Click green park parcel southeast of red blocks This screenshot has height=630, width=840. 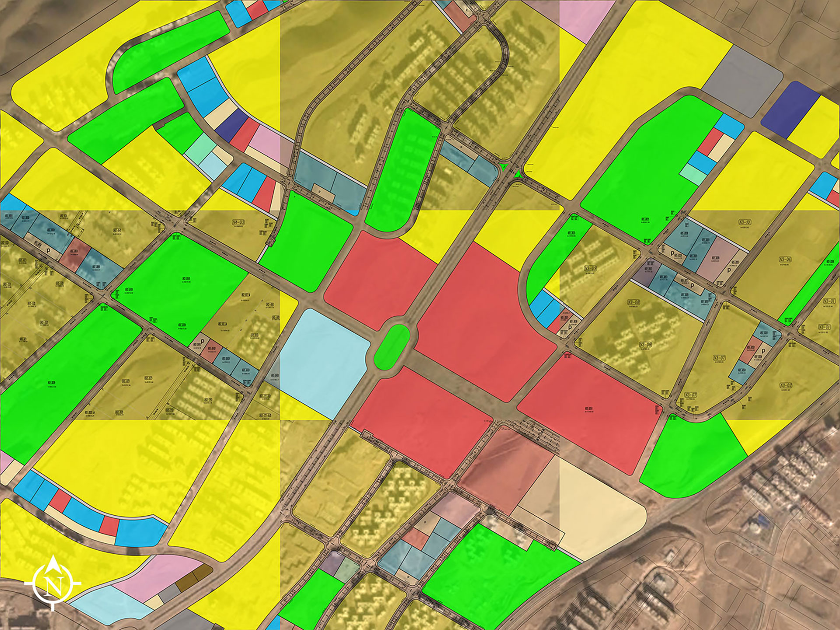[691, 455]
